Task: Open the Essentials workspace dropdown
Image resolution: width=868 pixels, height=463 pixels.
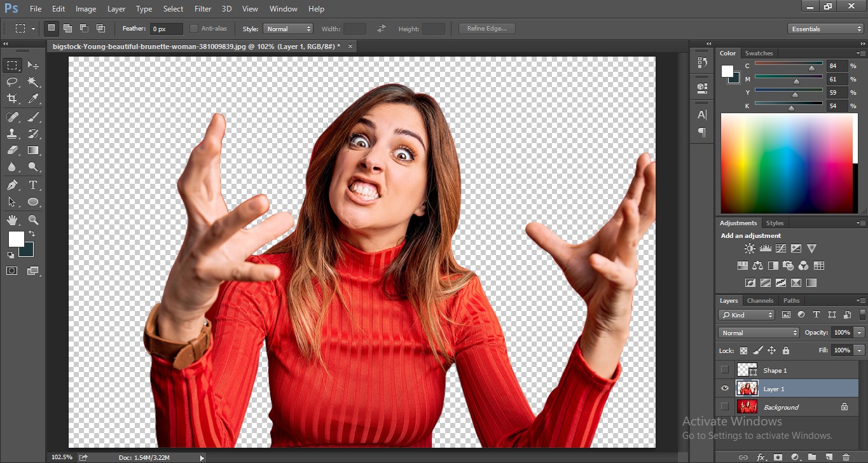Action: [825, 29]
